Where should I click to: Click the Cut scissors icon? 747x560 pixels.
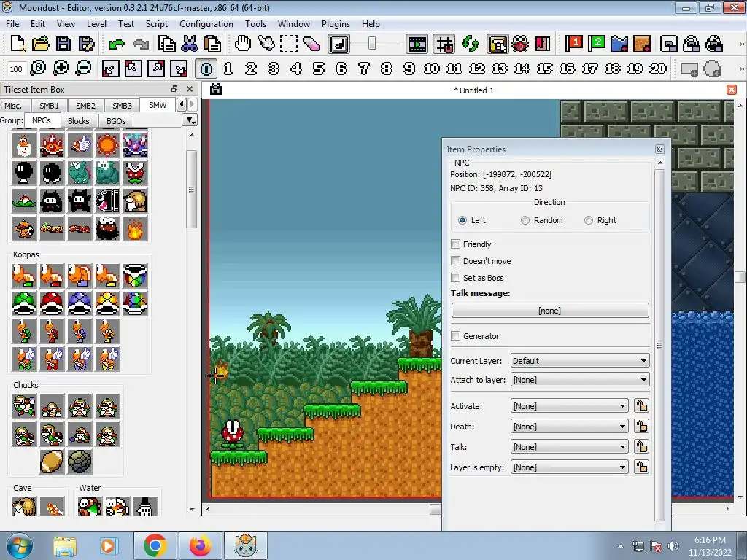tap(189, 44)
